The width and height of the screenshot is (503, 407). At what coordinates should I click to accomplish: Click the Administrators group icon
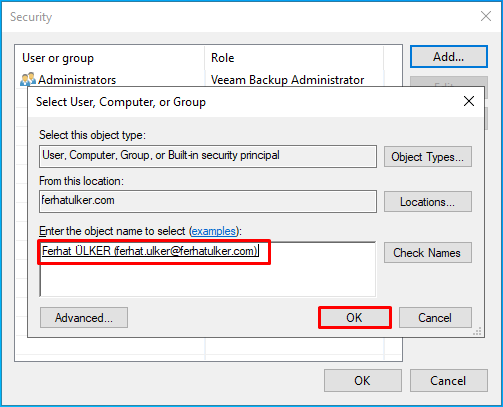(28, 79)
